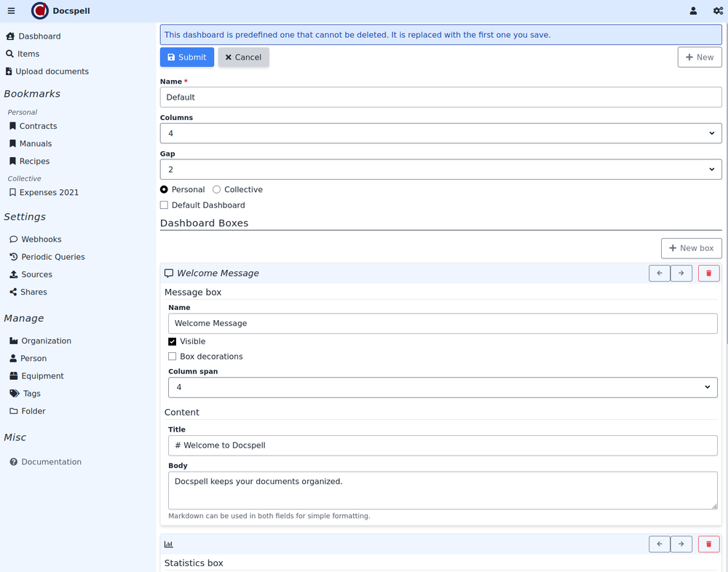This screenshot has height=572, width=728.
Task: Expand the Gap dropdown
Action: [x=440, y=170]
